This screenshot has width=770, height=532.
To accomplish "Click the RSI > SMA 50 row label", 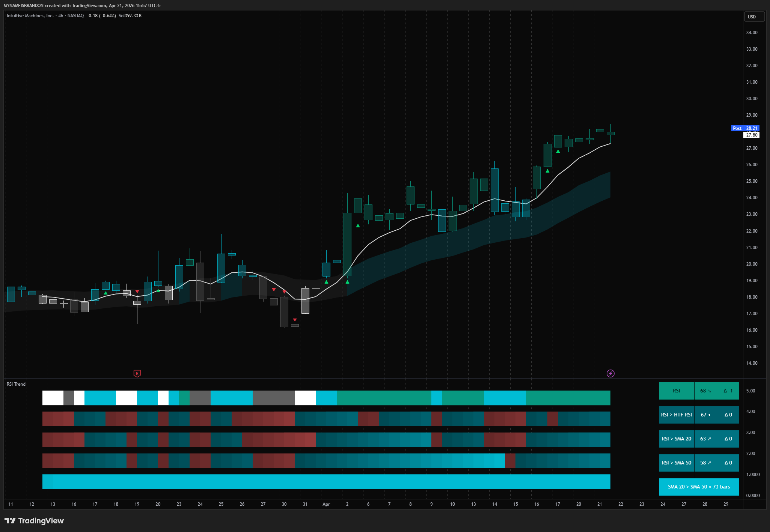I will pos(677,463).
